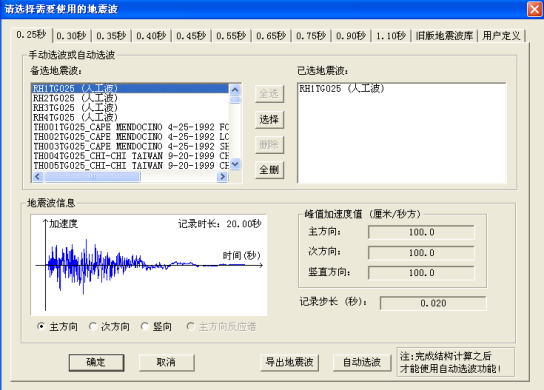Click the 竖直方向 peak acceleration field
The height and width of the screenshot is (390, 544).
pyautogui.click(x=421, y=273)
